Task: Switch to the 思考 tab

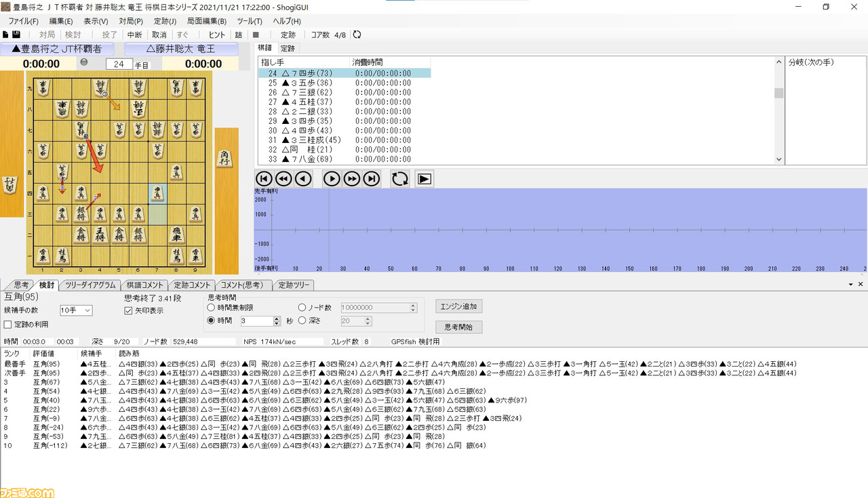Action: 21,285
